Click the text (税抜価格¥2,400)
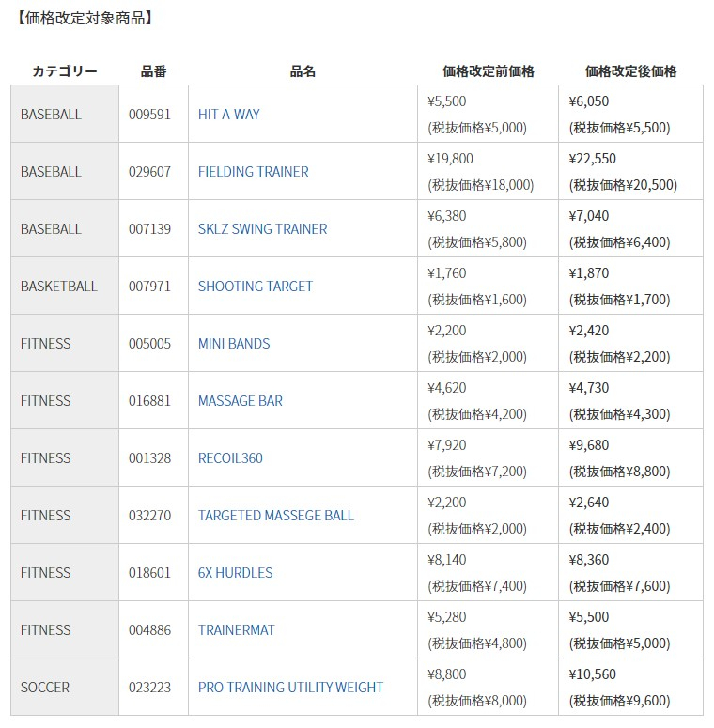 [619, 529]
